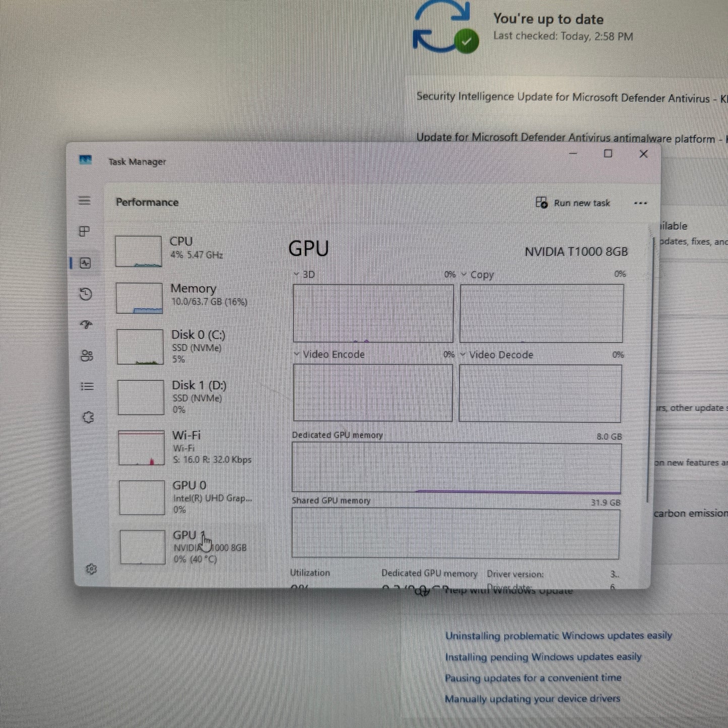Open the Users page icon
This screenshot has height=728, width=728.
(x=87, y=356)
